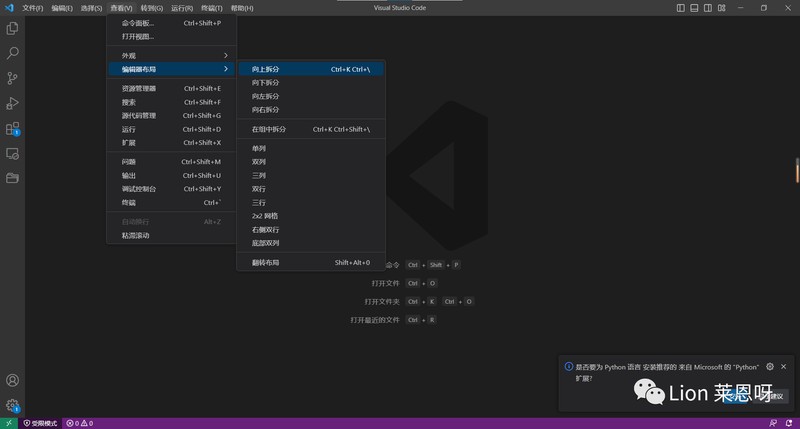Choose 向右拆分 in the layout submenu

(311, 110)
